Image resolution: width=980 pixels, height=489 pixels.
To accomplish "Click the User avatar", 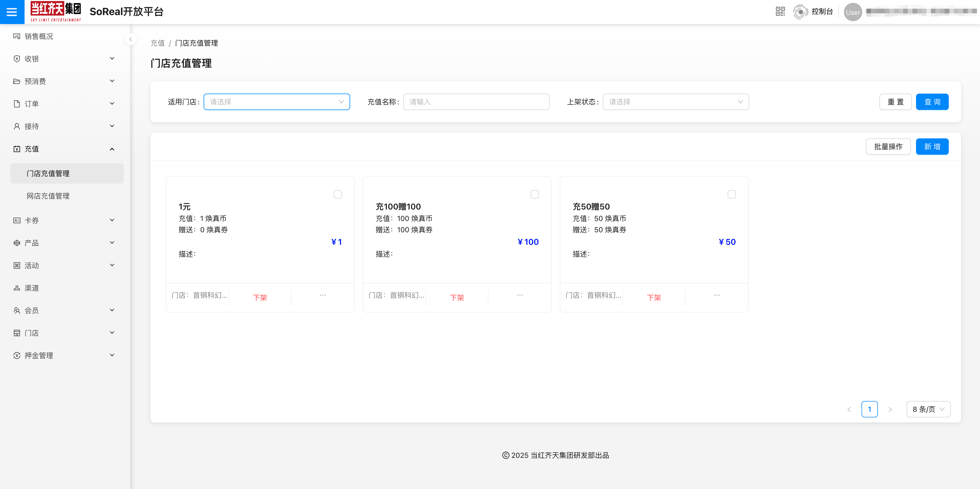I will (x=853, y=12).
